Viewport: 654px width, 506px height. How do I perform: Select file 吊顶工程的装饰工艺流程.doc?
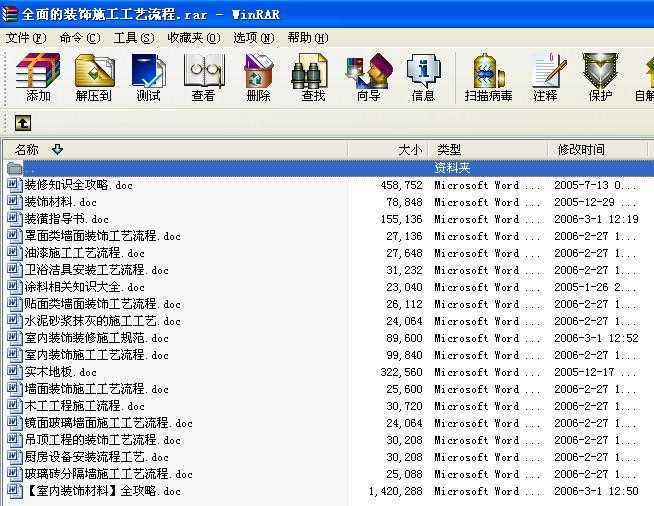[x=102, y=440]
